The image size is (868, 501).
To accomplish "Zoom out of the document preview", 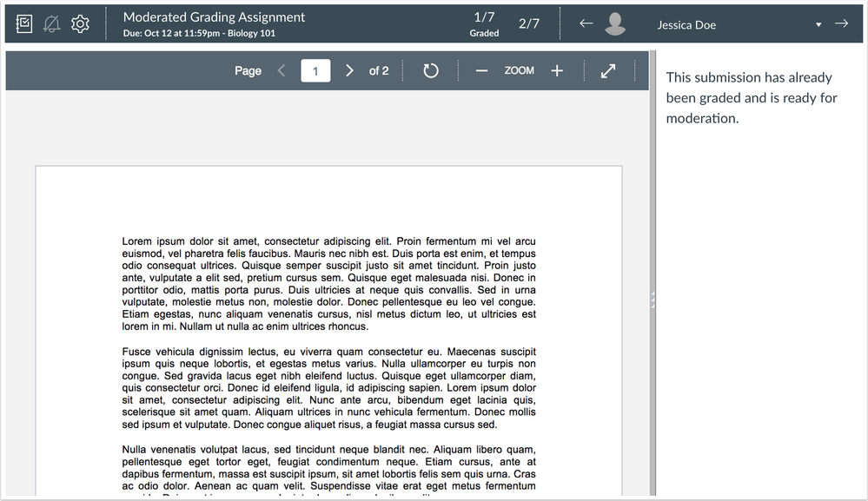I will coord(481,70).
